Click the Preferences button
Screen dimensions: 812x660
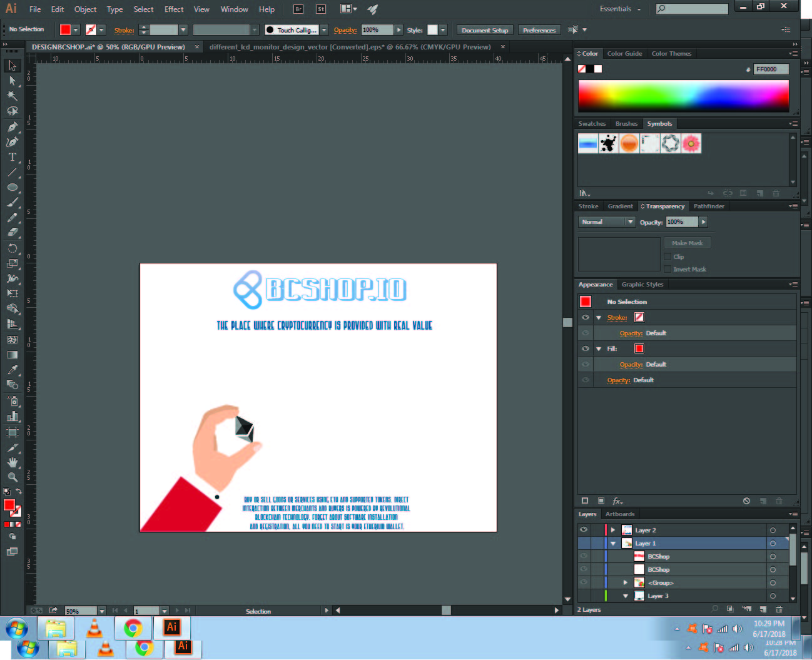539,30
